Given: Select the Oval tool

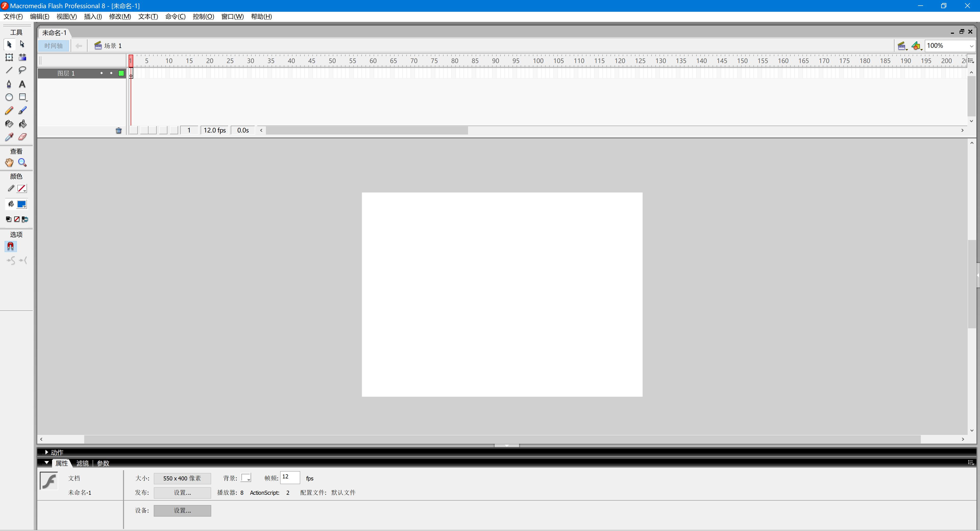Looking at the screenshot, I should click(x=9, y=98).
